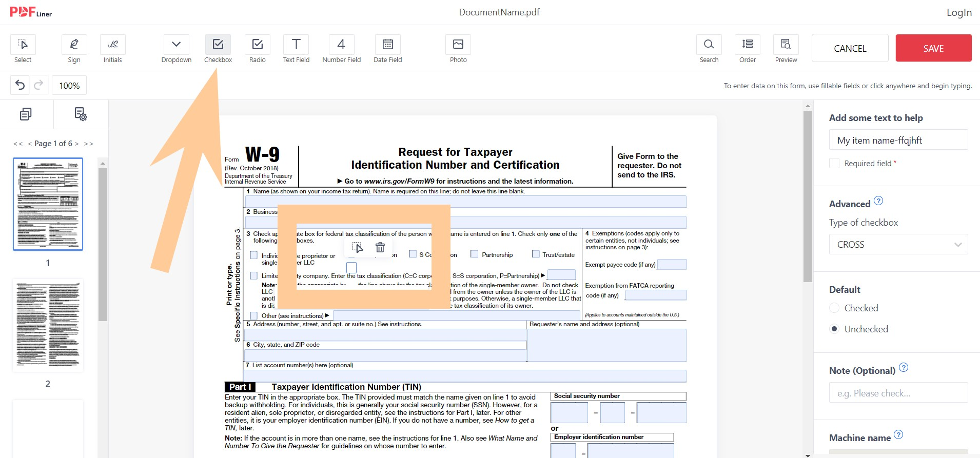Open page 2 thumbnail

pos(48,325)
